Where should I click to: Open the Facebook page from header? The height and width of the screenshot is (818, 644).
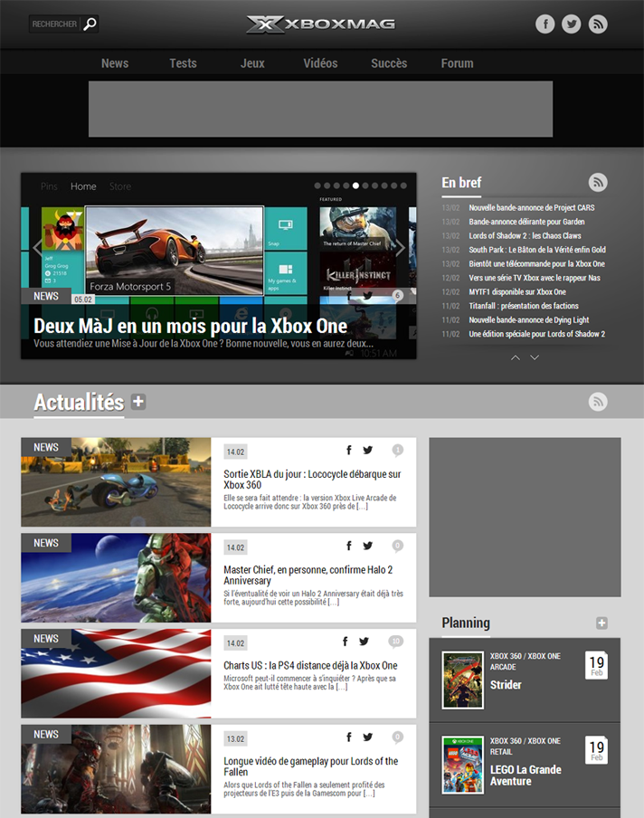545,24
